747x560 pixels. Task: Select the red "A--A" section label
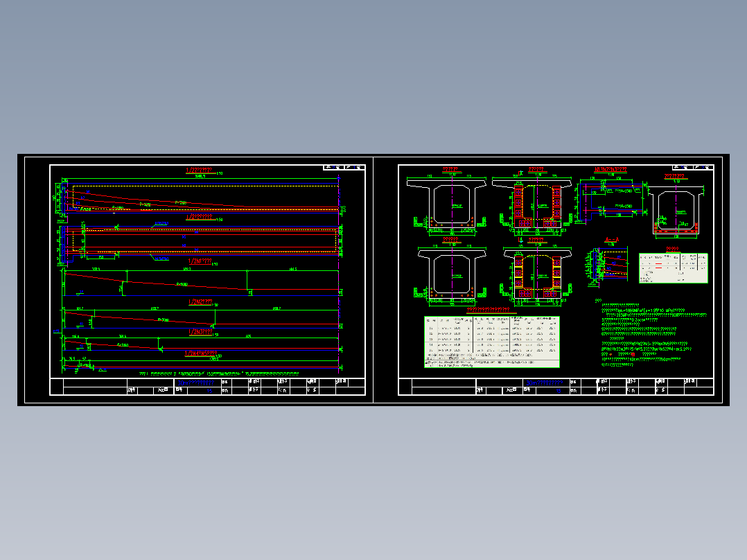pos(612,240)
